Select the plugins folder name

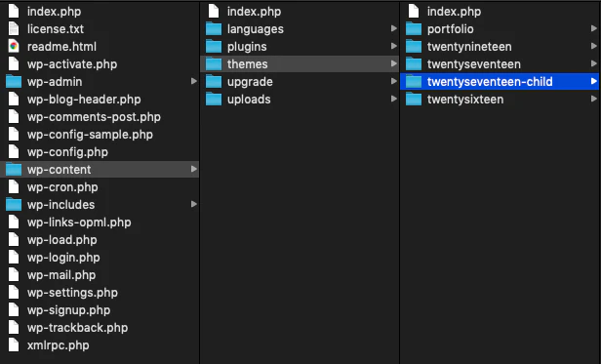(247, 47)
